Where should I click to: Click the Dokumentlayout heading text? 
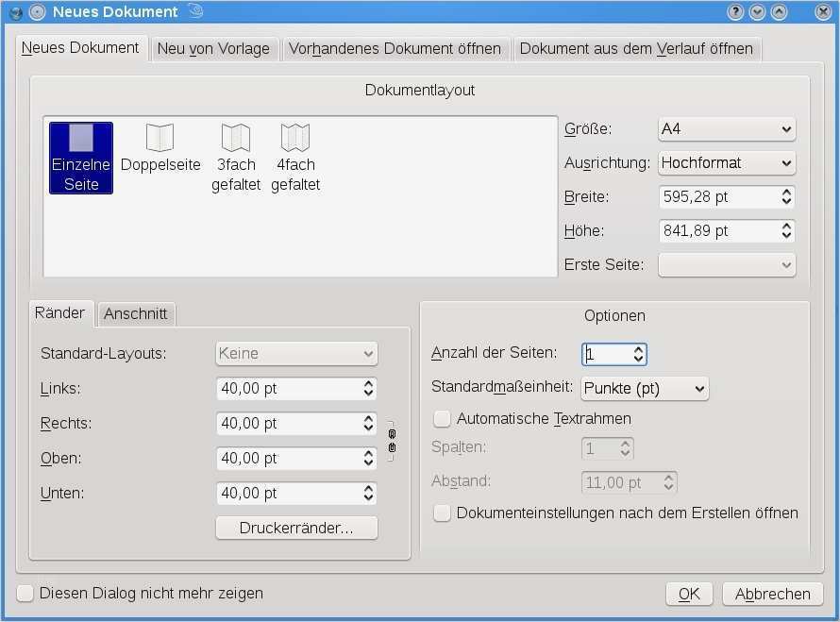point(419,90)
